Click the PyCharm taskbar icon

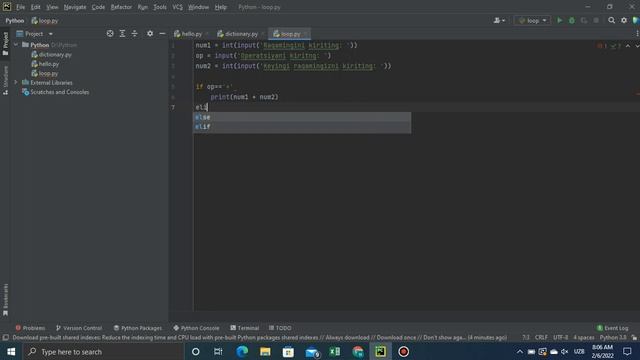380,351
